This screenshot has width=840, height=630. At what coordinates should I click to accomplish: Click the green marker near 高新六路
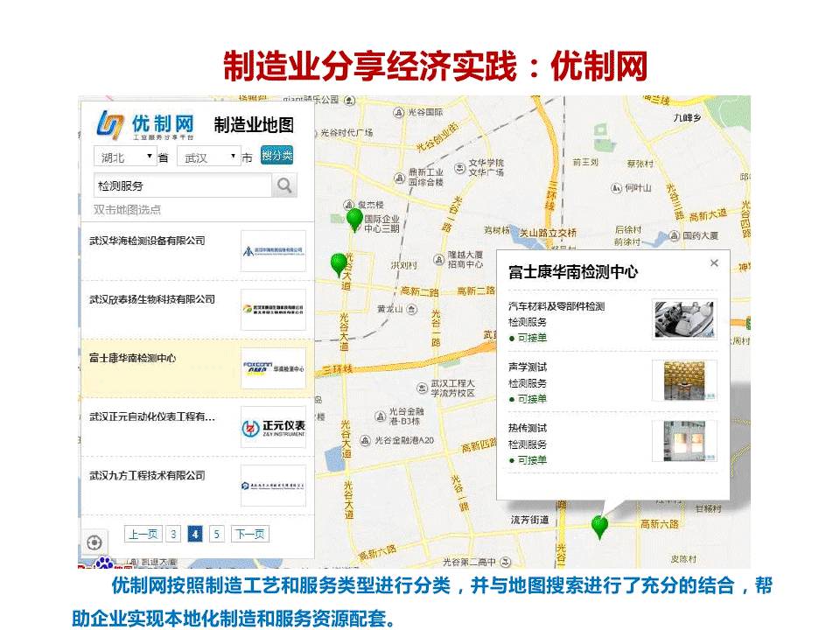tap(599, 527)
